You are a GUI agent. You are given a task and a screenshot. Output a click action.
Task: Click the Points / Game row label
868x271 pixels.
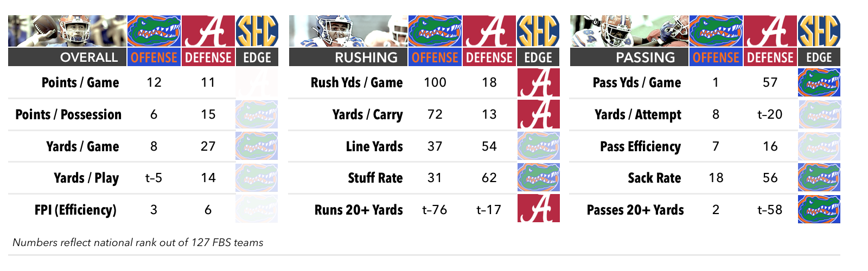click(x=80, y=82)
